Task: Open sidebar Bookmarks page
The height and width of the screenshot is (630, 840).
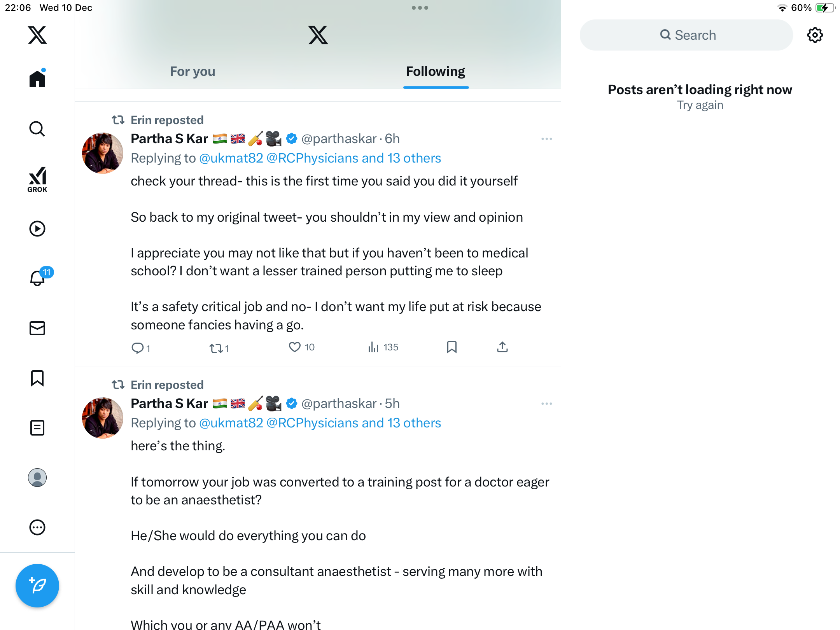Action: 37,378
